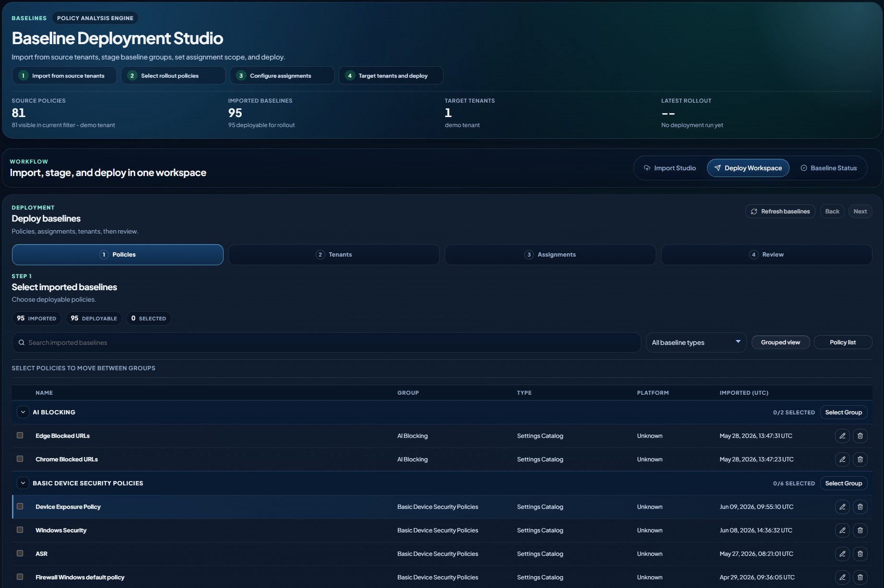Click the 95 Imported counter chip
The image size is (884, 588).
tap(36, 318)
